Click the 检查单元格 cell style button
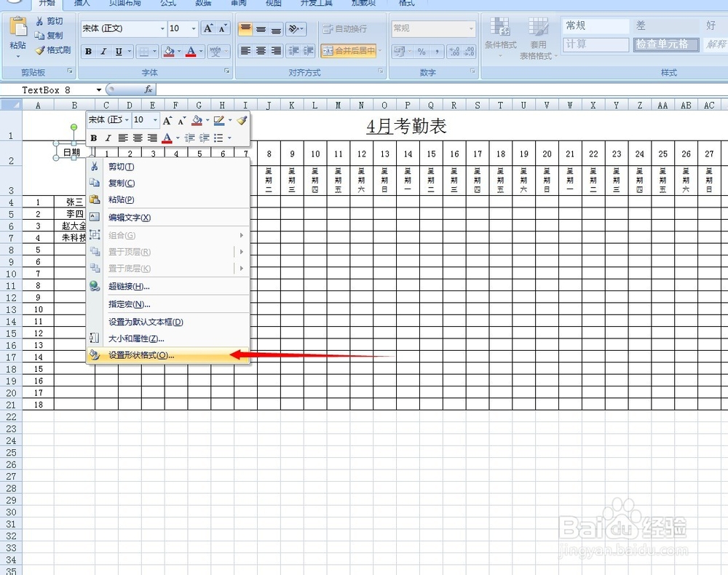 665,44
